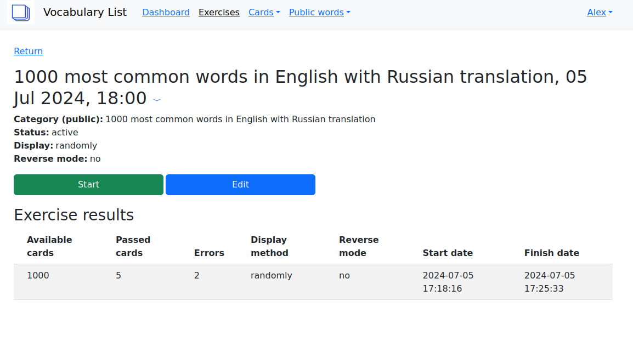
Task: Expand the Cards dropdown menu
Action: click(264, 12)
